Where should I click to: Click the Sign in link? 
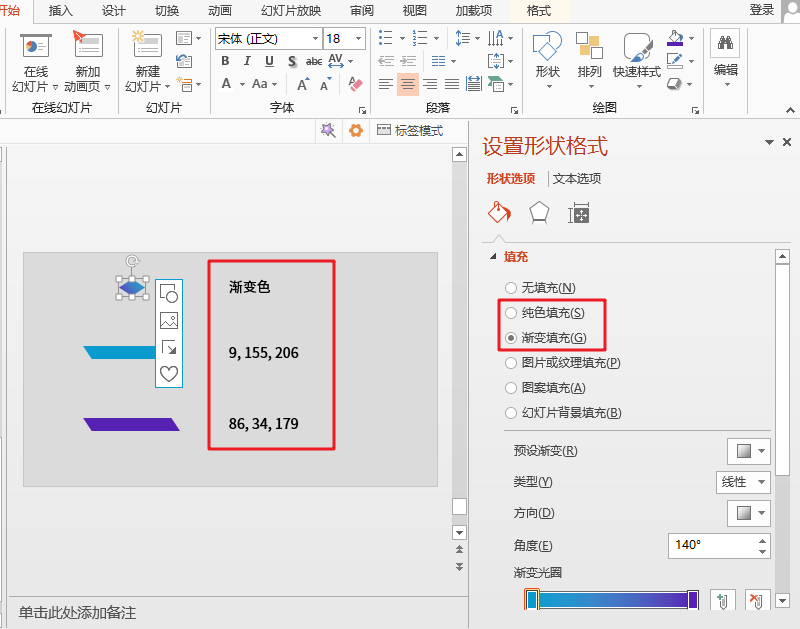[x=762, y=10]
